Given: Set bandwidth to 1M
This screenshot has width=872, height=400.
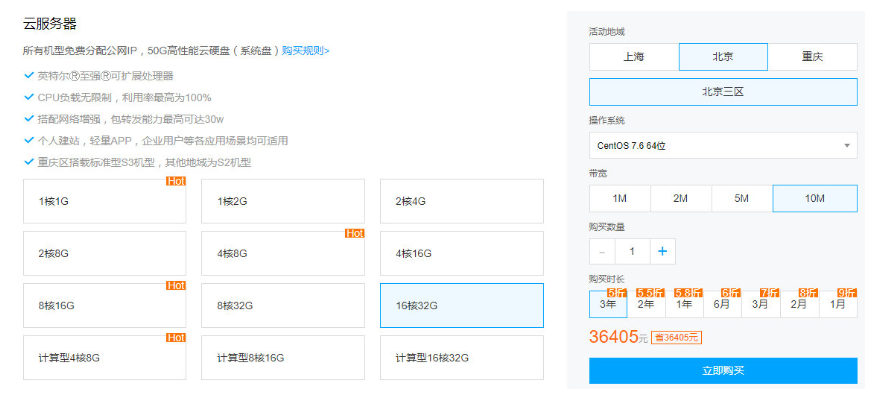Looking at the screenshot, I should (x=620, y=199).
